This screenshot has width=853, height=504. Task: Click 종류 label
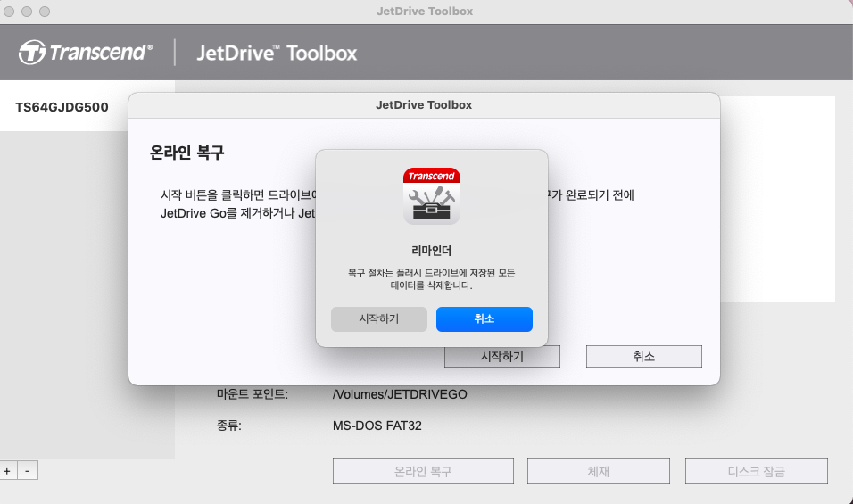[x=229, y=426]
